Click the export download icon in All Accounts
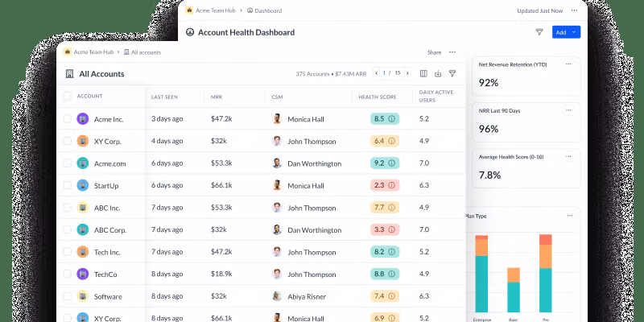 click(x=438, y=73)
